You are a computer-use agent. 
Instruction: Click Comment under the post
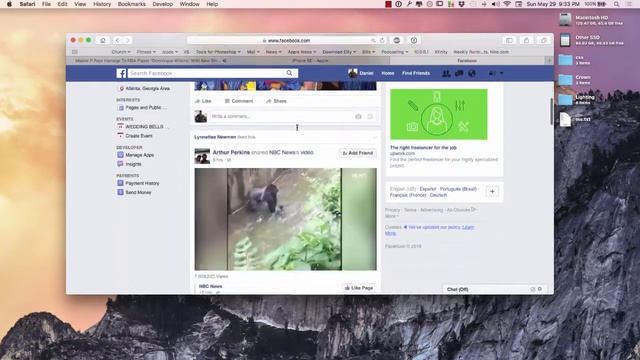pyautogui.click(x=239, y=101)
